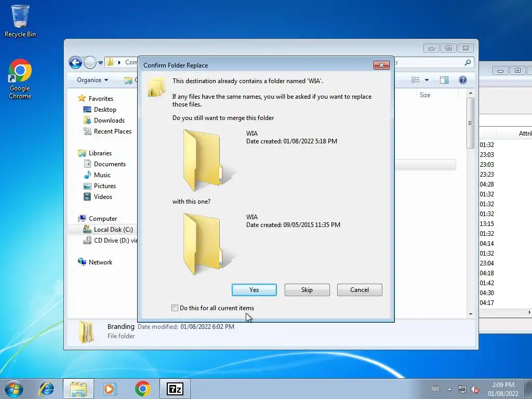This screenshot has height=399, width=532.
Task: Open the Windows Start menu
Action: tap(14, 389)
